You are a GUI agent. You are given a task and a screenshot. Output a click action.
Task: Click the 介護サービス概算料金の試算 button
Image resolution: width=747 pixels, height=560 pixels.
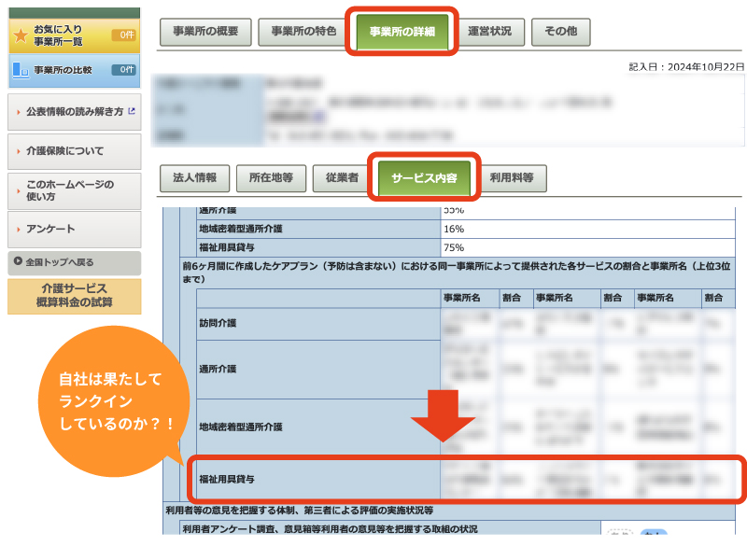(x=74, y=296)
